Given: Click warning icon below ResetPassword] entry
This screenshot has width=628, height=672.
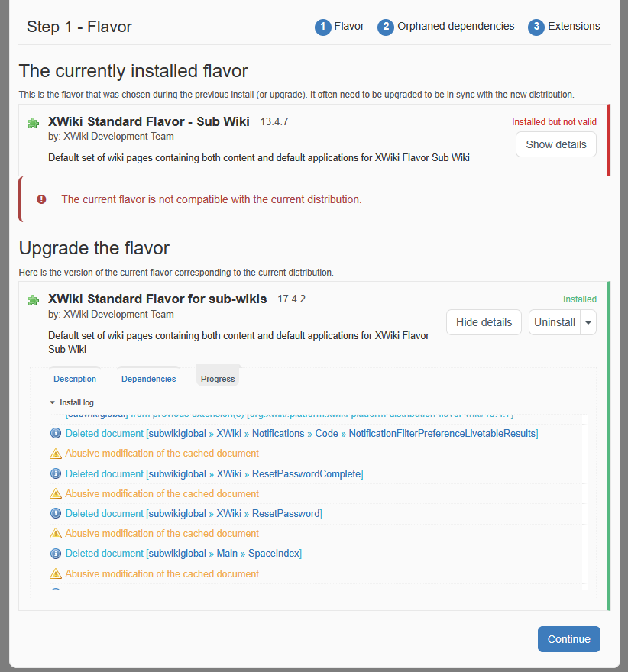Looking at the screenshot, I should [56, 534].
